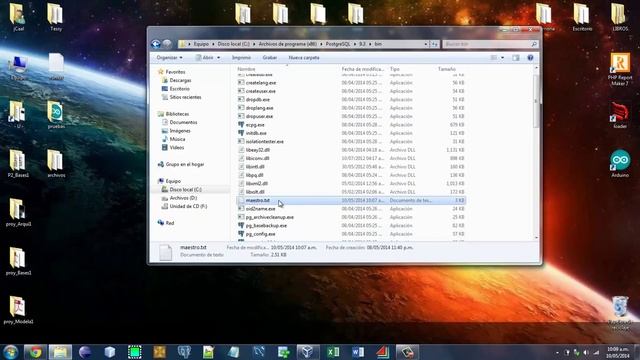Viewport: 640px width, 360px height.
Task: Click the Forward navigation arrow in Explorer
Action: point(167,44)
